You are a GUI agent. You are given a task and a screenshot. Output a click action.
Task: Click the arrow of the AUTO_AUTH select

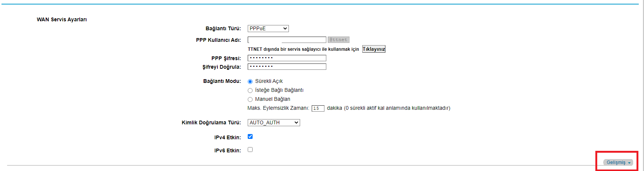(296, 122)
